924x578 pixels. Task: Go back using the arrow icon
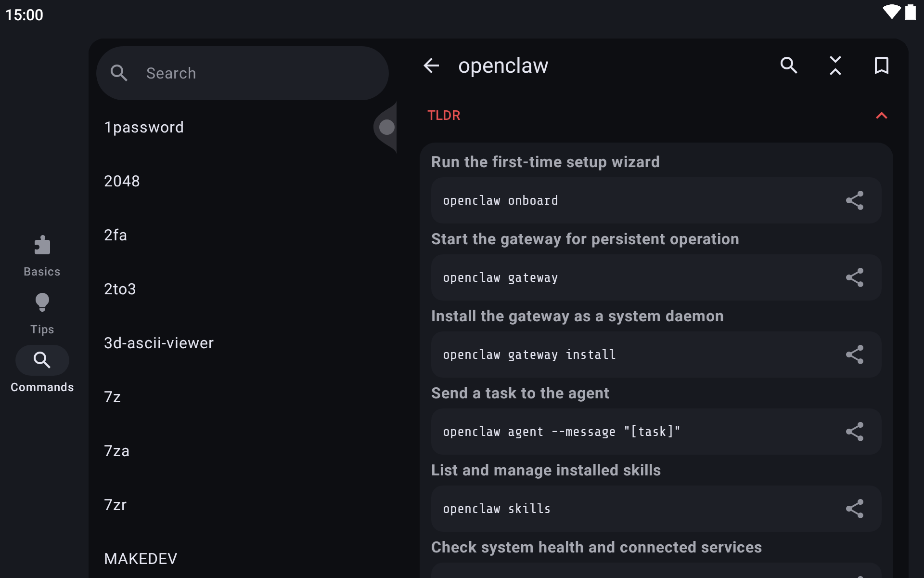431,66
